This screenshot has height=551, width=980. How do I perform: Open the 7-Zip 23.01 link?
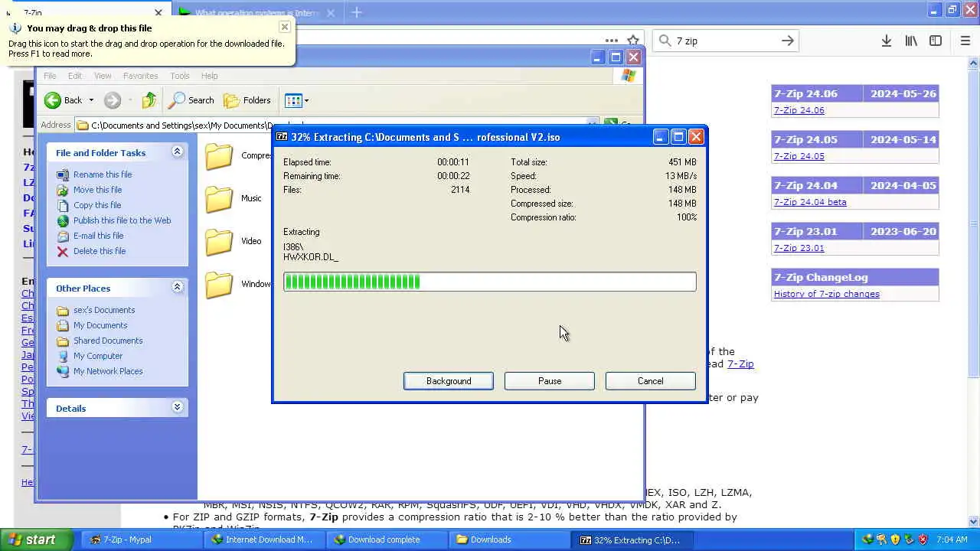tap(799, 248)
